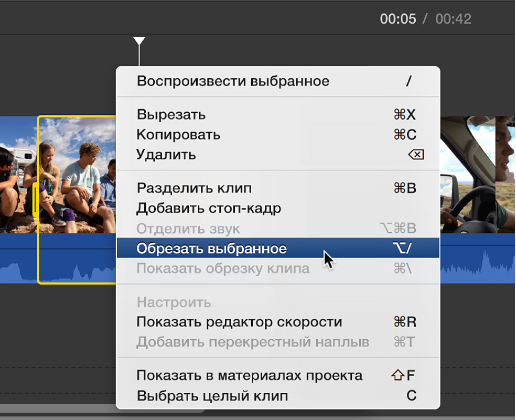Viewport: 516px width, 420px height.
Task: Choose Удалить menu item
Action: (278, 155)
